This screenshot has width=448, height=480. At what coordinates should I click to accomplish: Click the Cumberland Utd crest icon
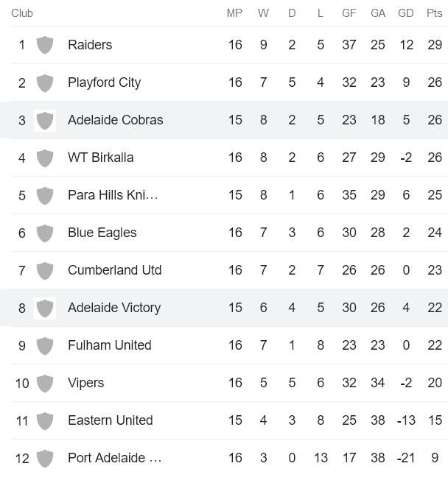pos(45,270)
